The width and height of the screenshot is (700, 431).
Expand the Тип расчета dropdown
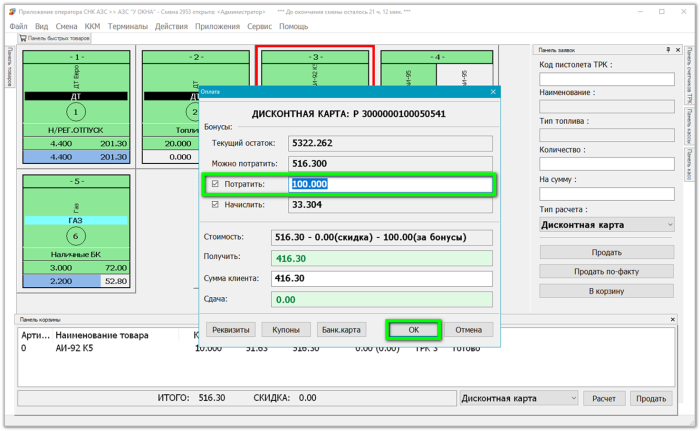click(x=606, y=225)
